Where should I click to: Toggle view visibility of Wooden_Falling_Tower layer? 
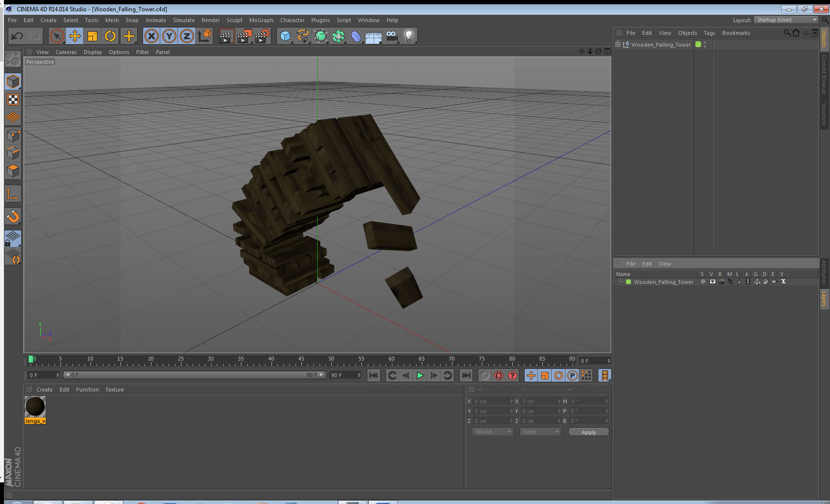pos(712,281)
